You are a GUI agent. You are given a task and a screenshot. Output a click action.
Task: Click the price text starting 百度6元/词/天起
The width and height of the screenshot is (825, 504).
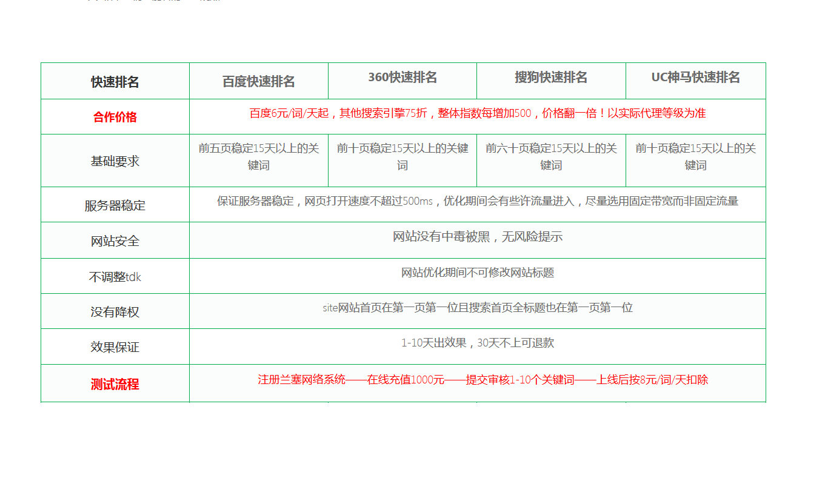point(478,113)
